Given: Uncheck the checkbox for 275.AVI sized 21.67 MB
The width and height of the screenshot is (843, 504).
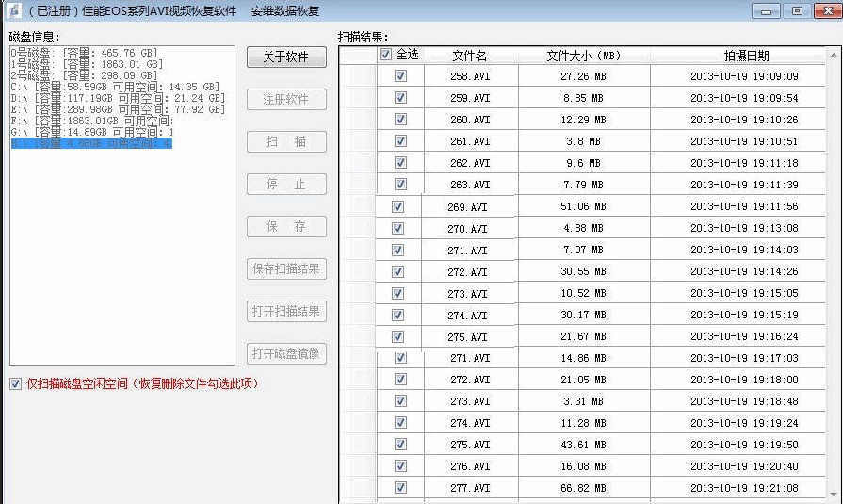Looking at the screenshot, I should pos(397,336).
